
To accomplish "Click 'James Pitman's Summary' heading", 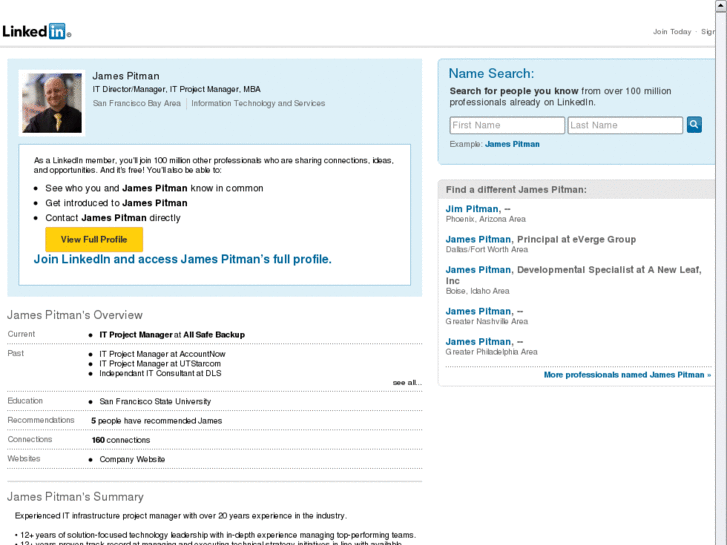I will click(x=75, y=497).
